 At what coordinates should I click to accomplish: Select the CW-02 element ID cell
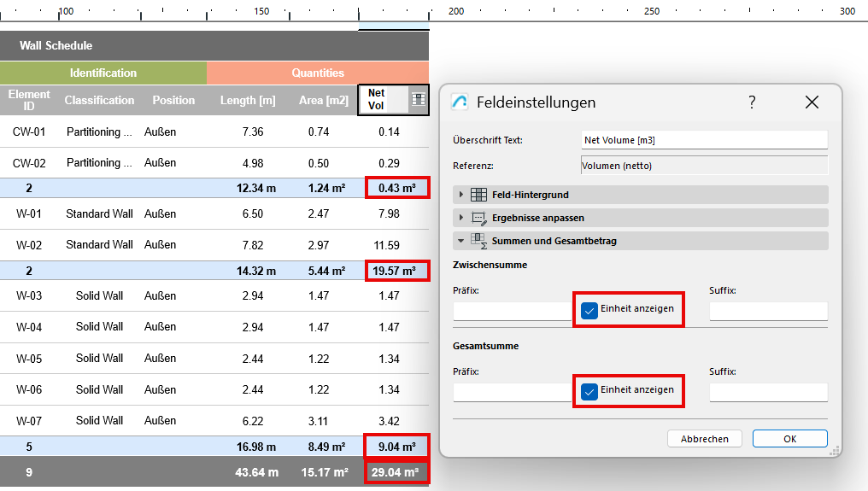coord(29,163)
